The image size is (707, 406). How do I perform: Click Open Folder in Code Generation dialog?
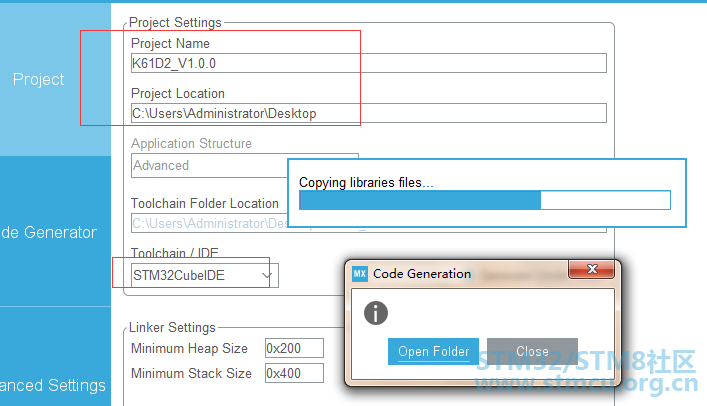(433, 351)
